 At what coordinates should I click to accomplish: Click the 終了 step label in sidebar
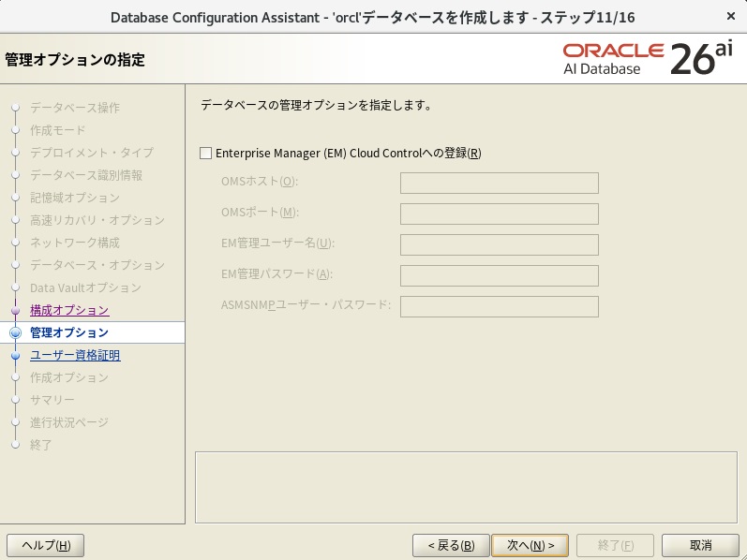coord(41,445)
